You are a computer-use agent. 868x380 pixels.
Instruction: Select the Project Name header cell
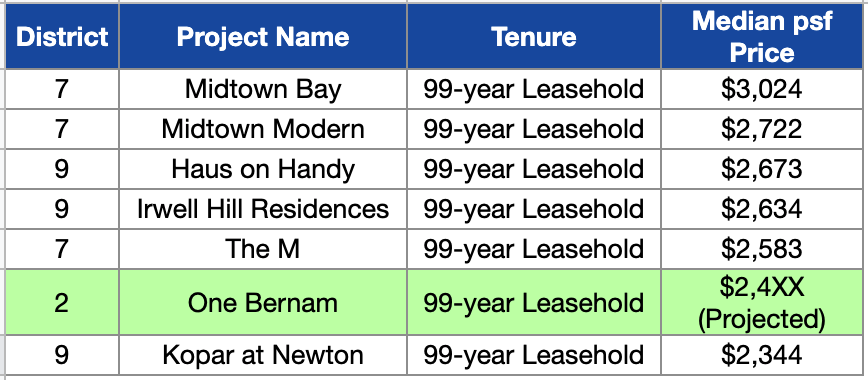pos(263,37)
